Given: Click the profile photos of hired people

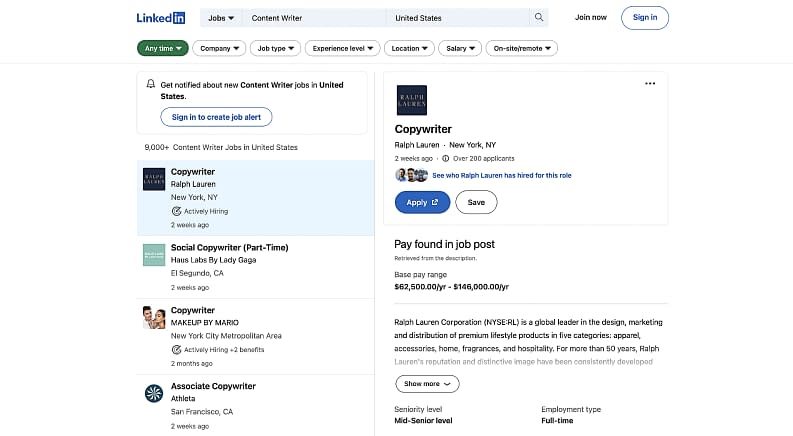Looking at the screenshot, I should [x=412, y=175].
